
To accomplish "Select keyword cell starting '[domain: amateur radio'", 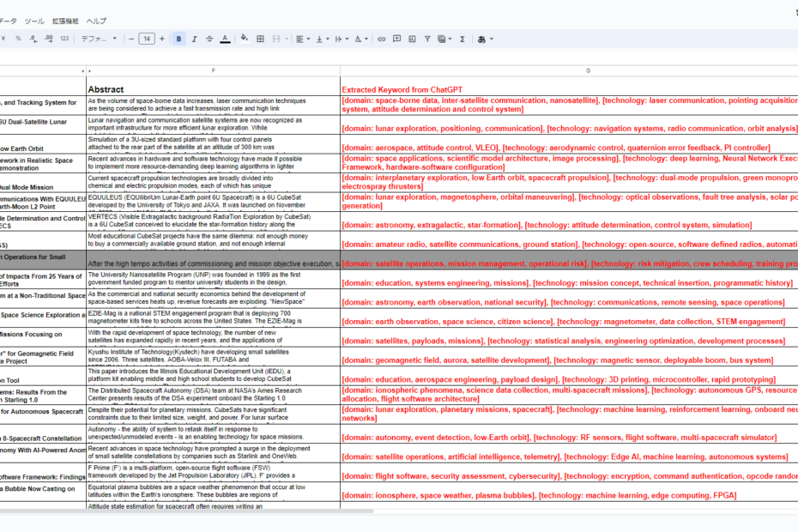I will pos(569,241).
